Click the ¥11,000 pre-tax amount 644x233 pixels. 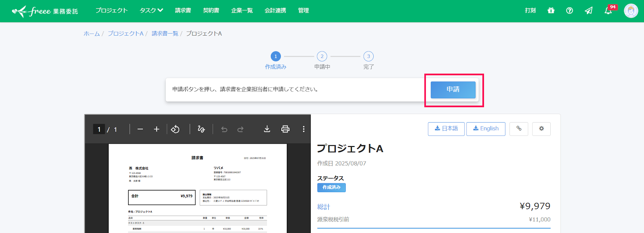[x=540, y=219]
